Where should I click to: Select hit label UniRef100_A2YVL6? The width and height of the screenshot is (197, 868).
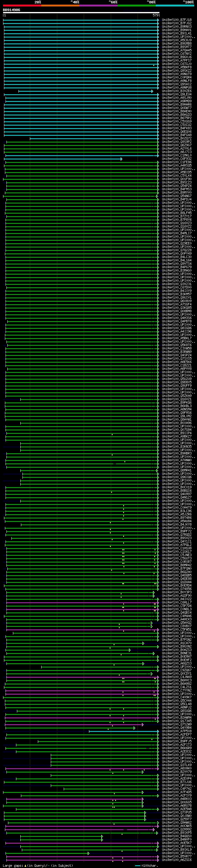coord(176,149)
